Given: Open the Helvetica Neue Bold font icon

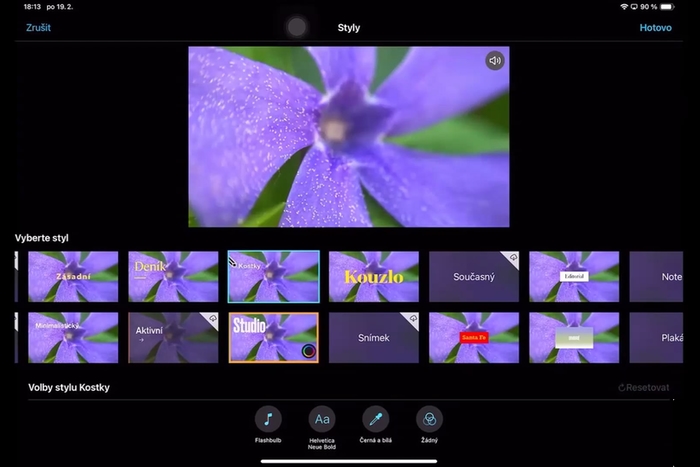Looking at the screenshot, I should tap(322, 419).
